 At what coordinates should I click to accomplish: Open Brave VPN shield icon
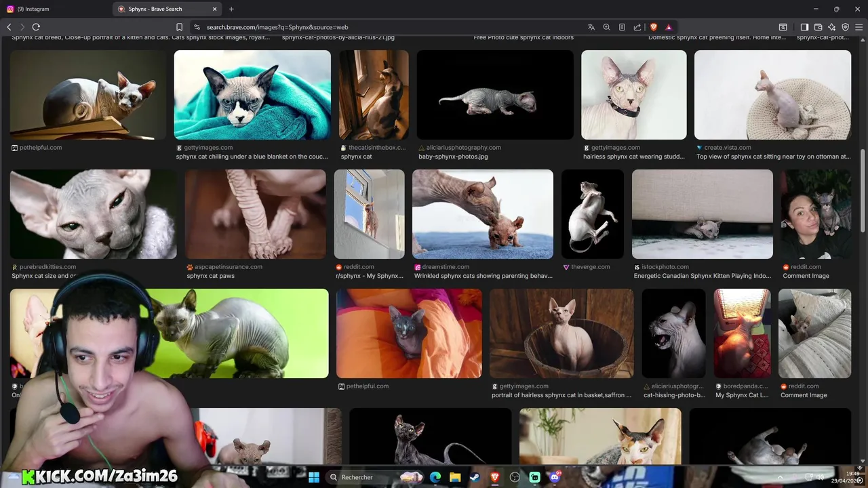[845, 27]
